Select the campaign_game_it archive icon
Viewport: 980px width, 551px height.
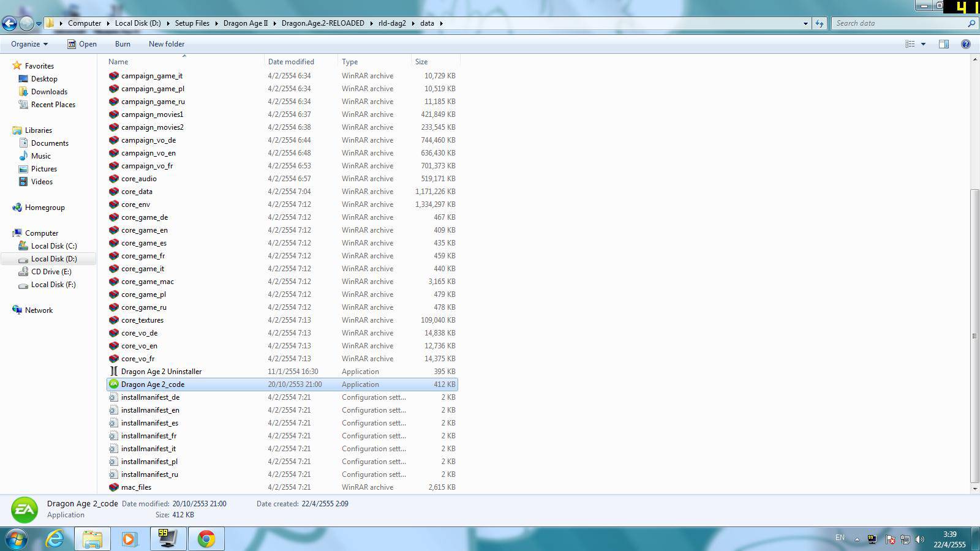[113, 76]
